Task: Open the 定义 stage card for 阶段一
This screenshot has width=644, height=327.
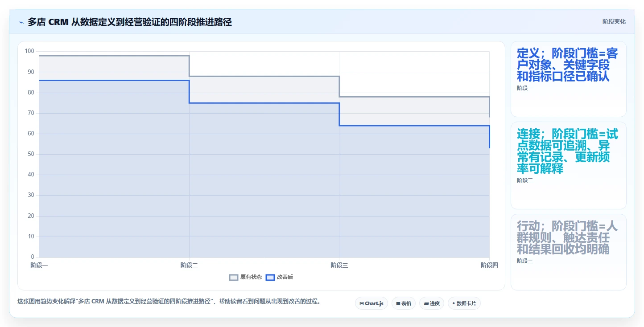Action: click(568, 79)
